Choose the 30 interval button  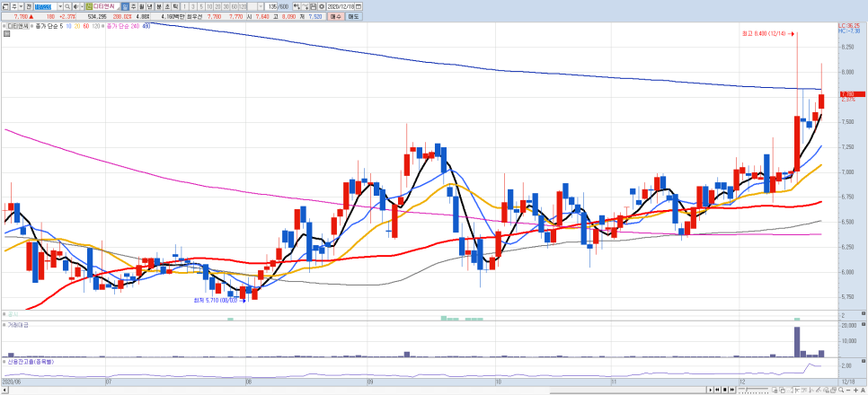226,6
